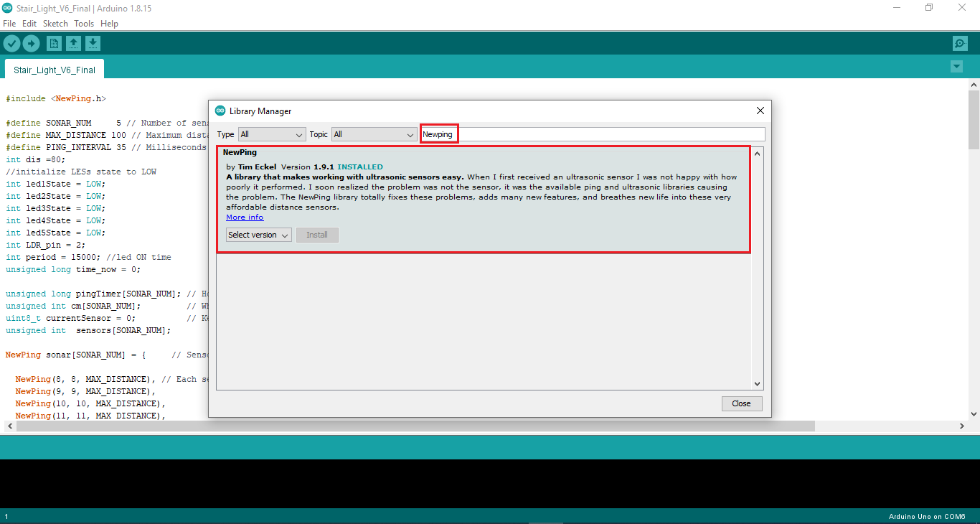Image resolution: width=980 pixels, height=524 pixels.
Task: Click the library list scroll down arrow
Action: click(x=758, y=384)
